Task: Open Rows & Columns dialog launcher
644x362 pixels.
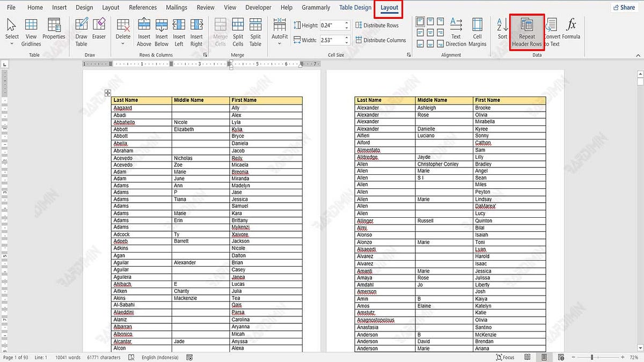Action: click(205, 55)
